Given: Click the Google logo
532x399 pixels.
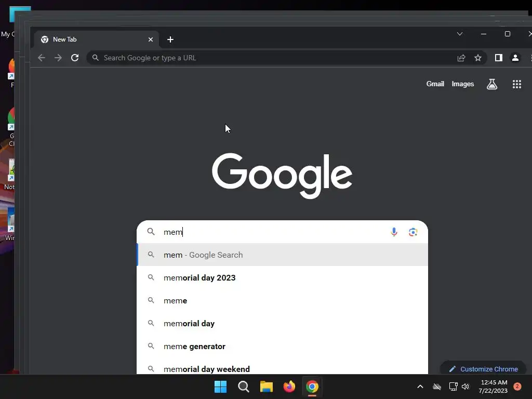Looking at the screenshot, I should 282,176.
